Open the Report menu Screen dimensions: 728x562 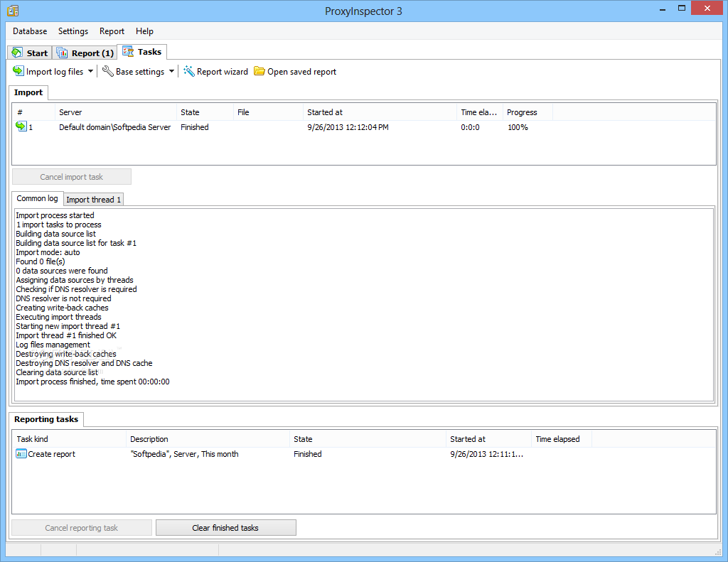(x=112, y=31)
